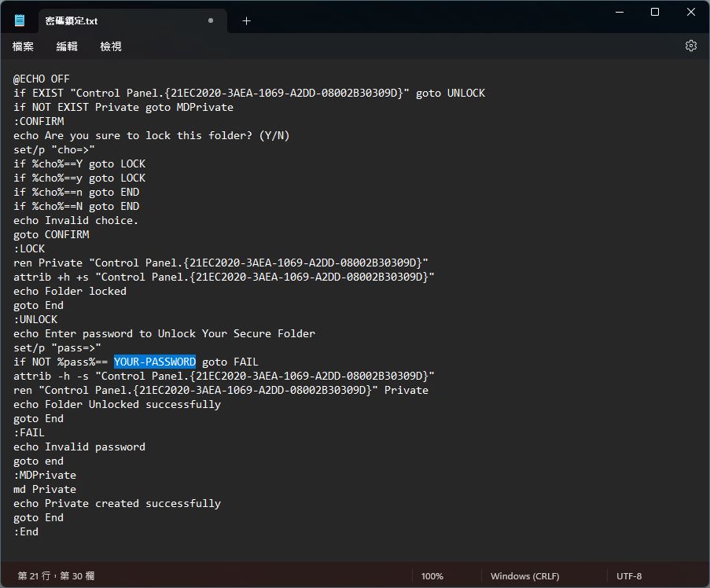Viewport: 710px width, 588px height.
Task: Open the Notepad settings gear
Action: tap(690, 46)
